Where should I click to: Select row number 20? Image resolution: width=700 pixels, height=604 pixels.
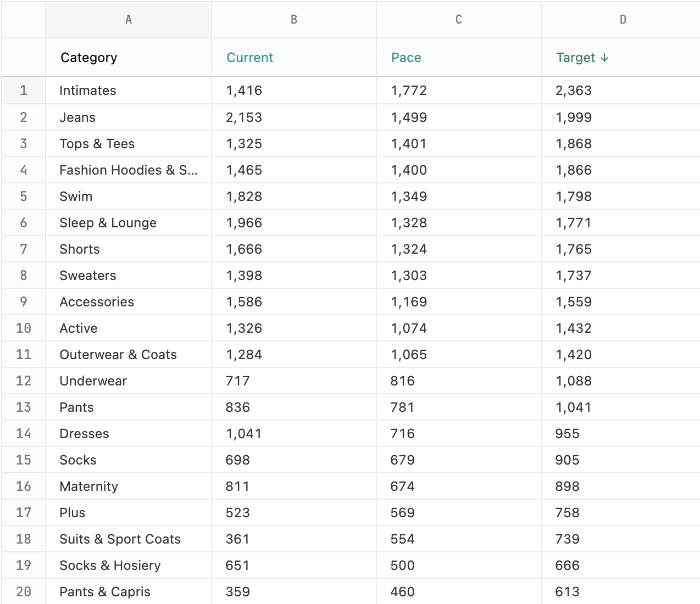[24, 592]
